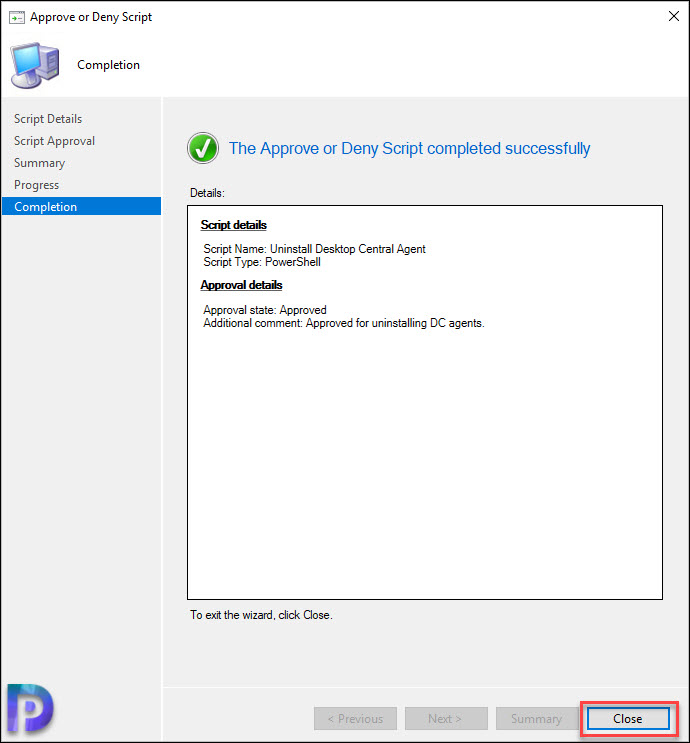Click the greyed-out Previous button
The height and width of the screenshot is (743, 690).
click(x=355, y=718)
